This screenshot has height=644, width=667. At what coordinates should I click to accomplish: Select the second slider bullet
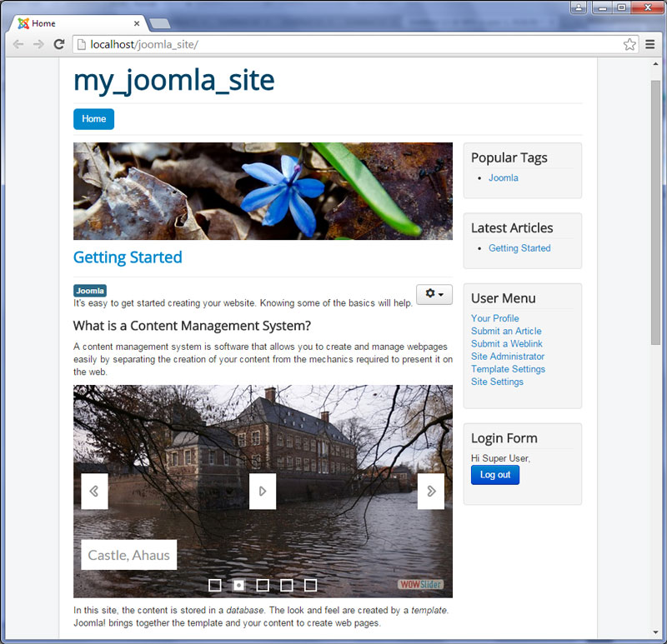238,586
